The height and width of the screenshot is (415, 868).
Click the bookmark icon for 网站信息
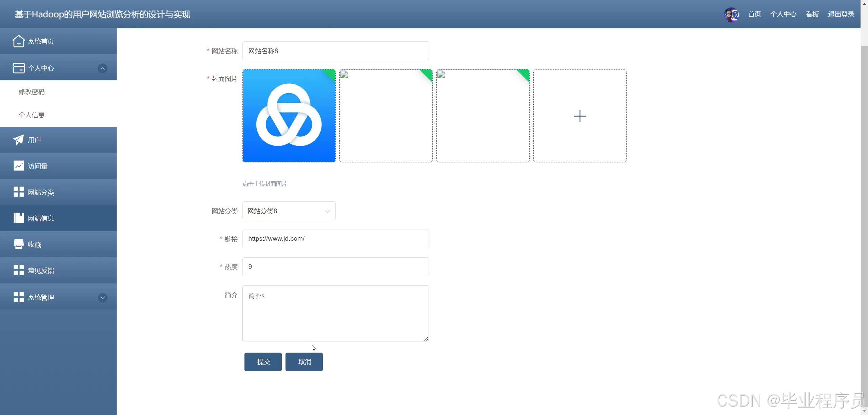[x=18, y=218]
